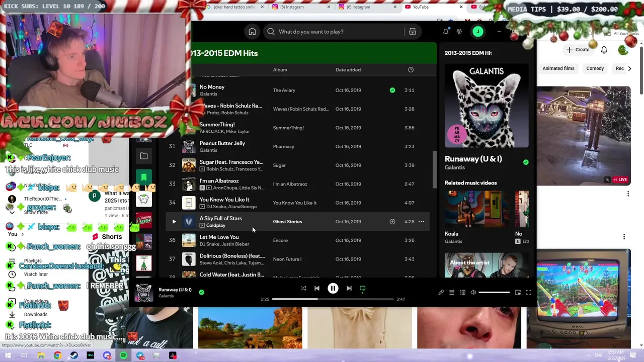The image size is (644, 362).
Task: Open Connect to a device
Action: pyautogui.click(x=462, y=292)
